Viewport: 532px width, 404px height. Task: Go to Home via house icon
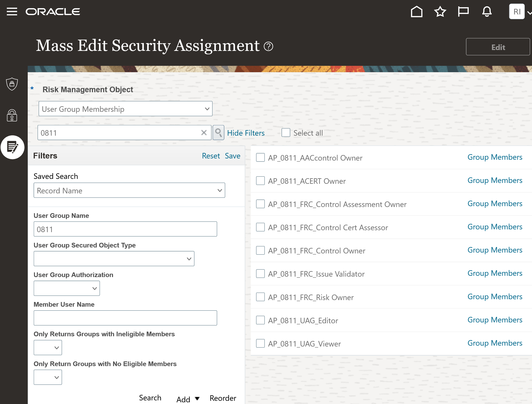[x=416, y=12]
